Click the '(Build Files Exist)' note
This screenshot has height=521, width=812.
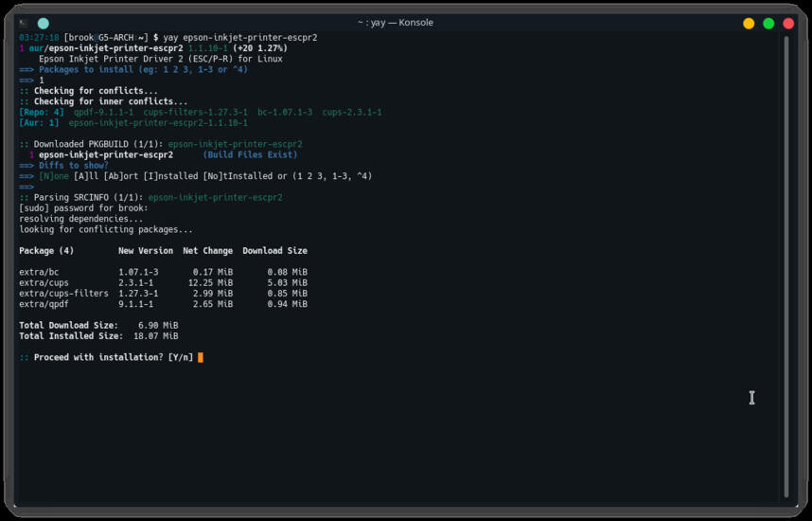pos(250,154)
